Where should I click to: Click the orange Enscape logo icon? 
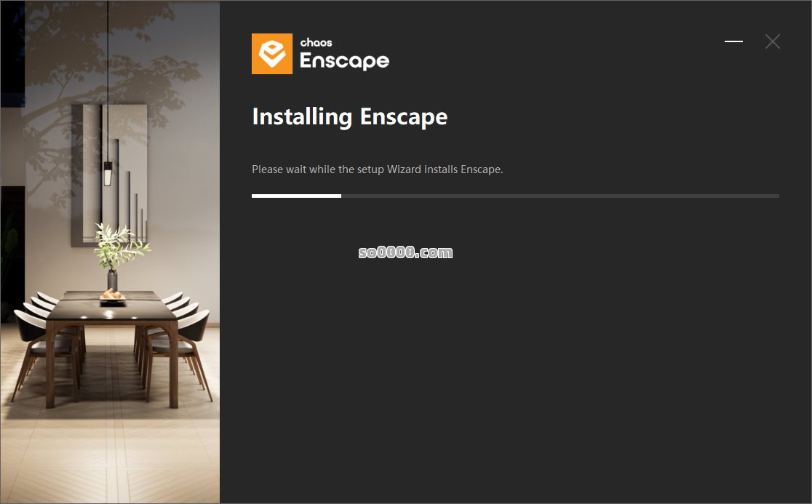click(272, 54)
